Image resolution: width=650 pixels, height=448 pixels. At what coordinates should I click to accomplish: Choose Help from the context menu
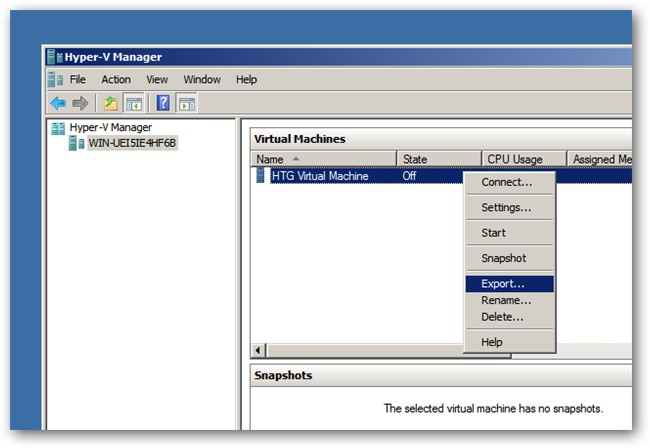[509, 342]
